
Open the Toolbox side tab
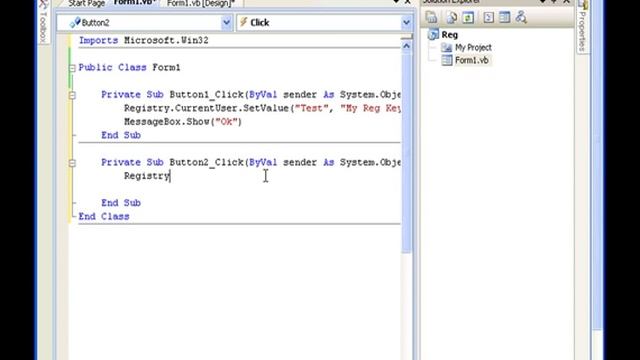point(43,22)
